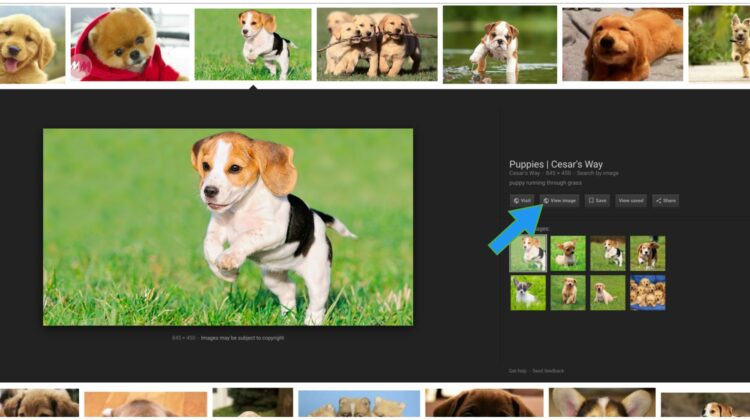Open the View image button
The width and height of the screenshot is (750, 420).
[x=559, y=200]
